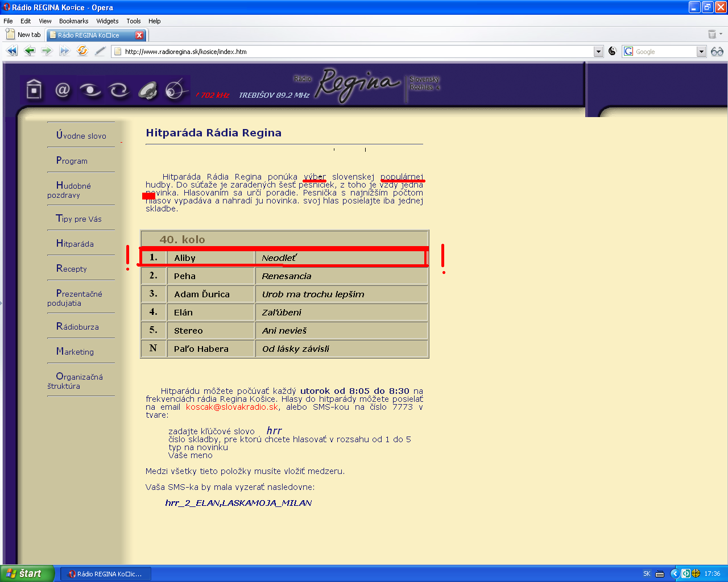Click the Rádio REGINA taskbar button
Viewport: 728px width, 582px height.
[x=106, y=573]
